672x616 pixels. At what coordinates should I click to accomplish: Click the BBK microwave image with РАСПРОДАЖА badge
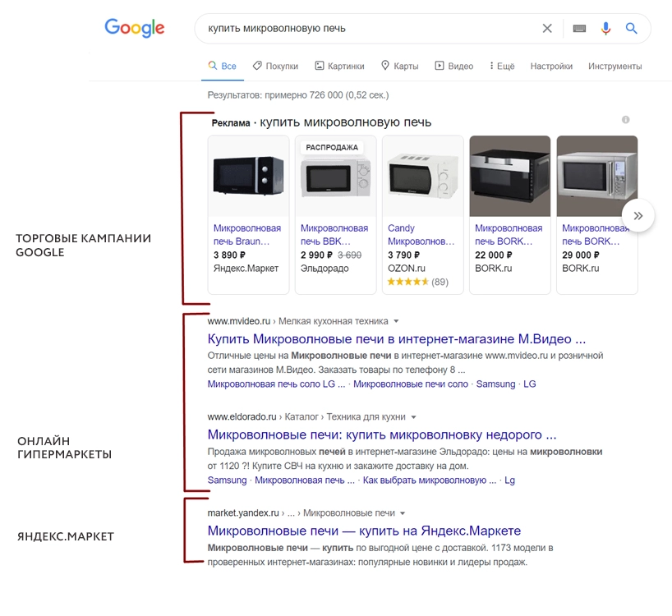click(335, 176)
